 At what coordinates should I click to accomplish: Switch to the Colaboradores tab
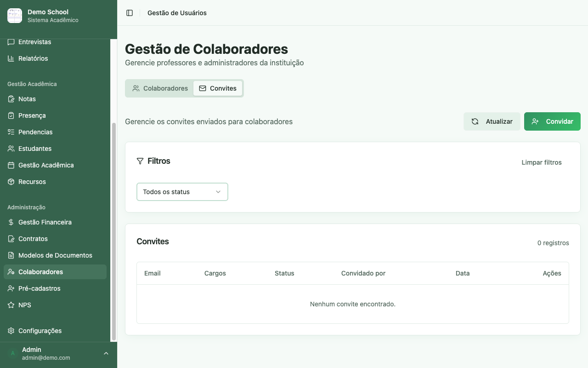coord(160,88)
